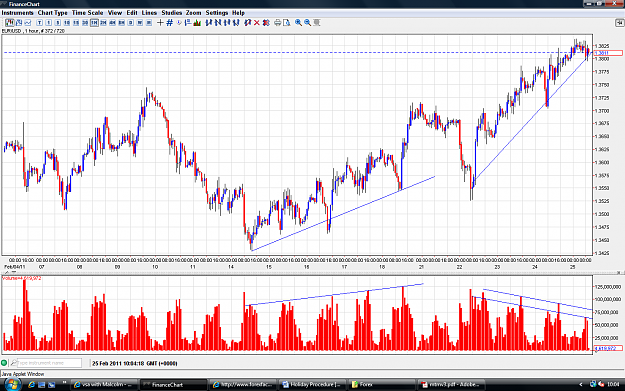The width and height of the screenshot is (625, 391).
Task: Enable the crosshair cursor tool
Action: [160, 23]
